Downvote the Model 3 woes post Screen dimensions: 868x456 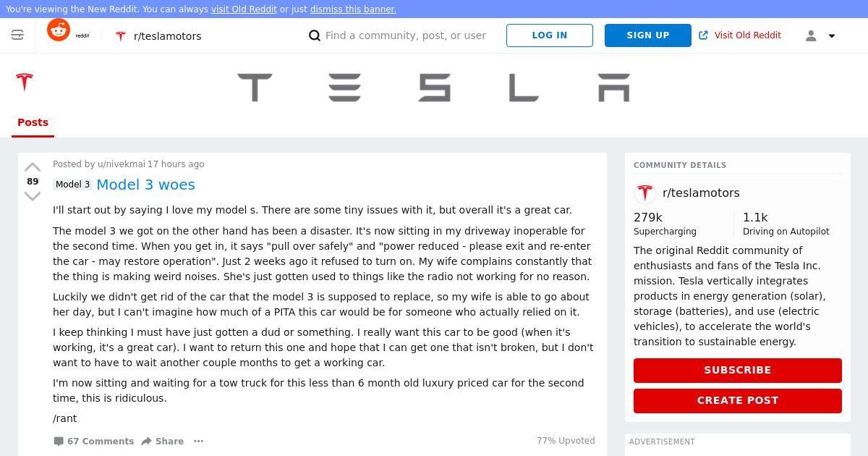point(33,195)
